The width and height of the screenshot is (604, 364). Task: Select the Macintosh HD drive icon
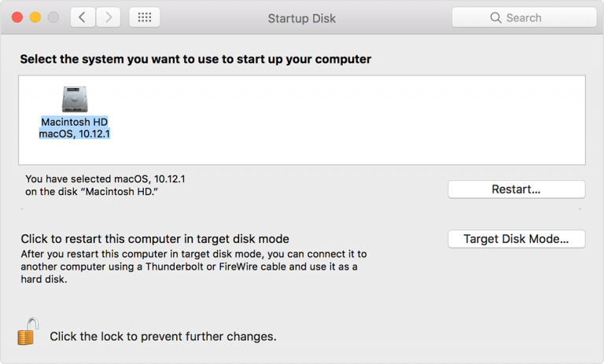(x=75, y=99)
